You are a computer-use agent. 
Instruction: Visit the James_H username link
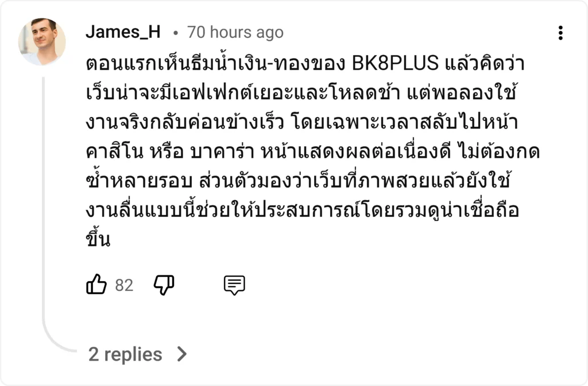[123, 32]
